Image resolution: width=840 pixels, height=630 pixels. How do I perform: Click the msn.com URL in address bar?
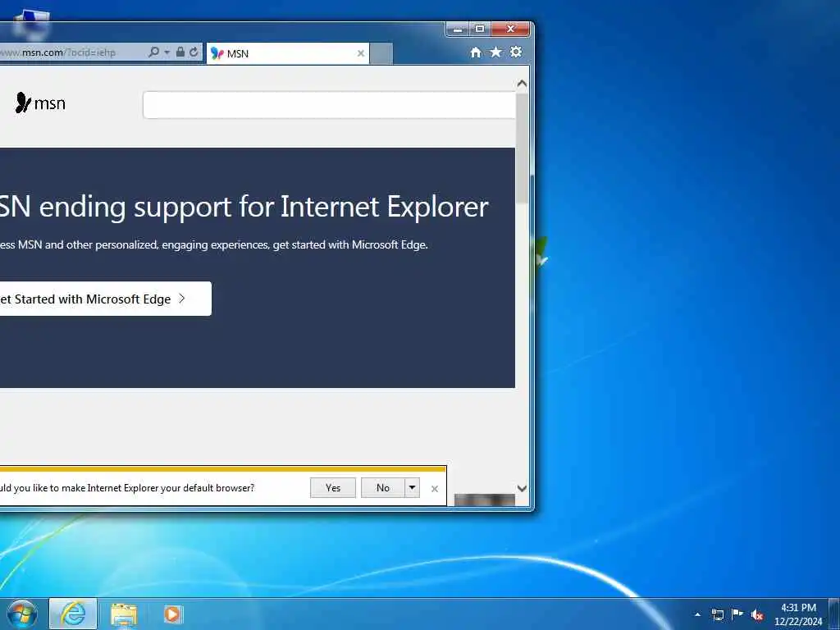pyautogui.click(x=58, y=52)
